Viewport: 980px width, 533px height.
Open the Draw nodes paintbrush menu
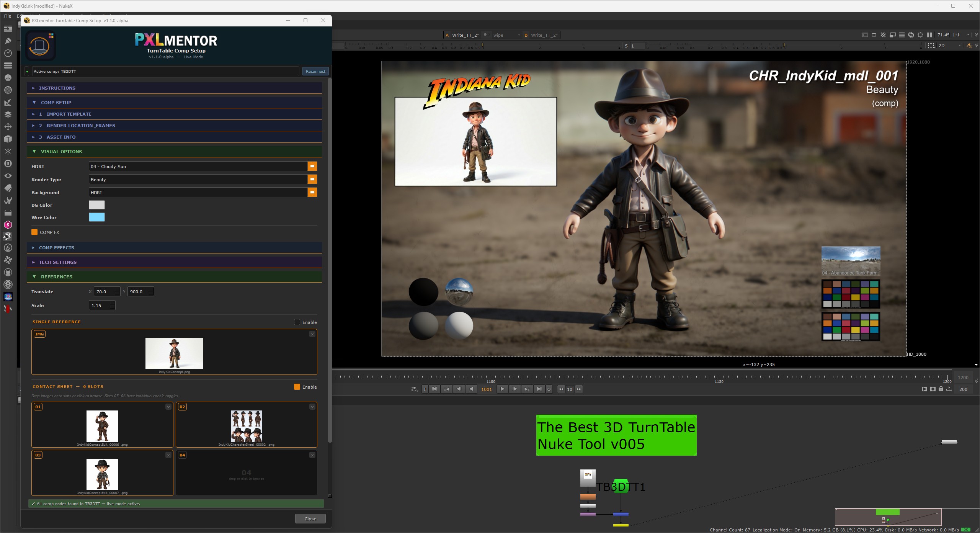point(8,41)
